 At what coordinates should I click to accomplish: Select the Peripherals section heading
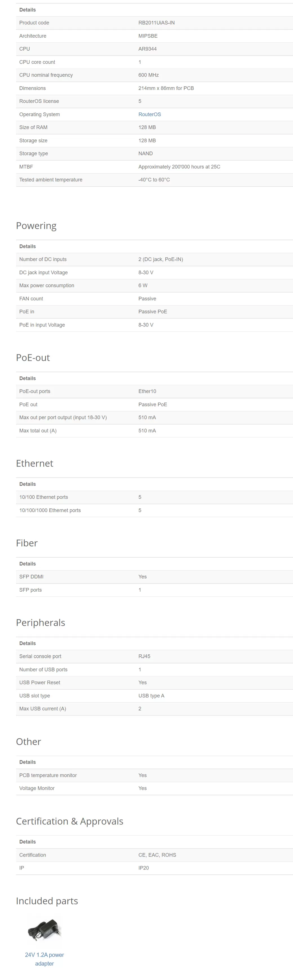pyautogui.click(x=40, y=622)
